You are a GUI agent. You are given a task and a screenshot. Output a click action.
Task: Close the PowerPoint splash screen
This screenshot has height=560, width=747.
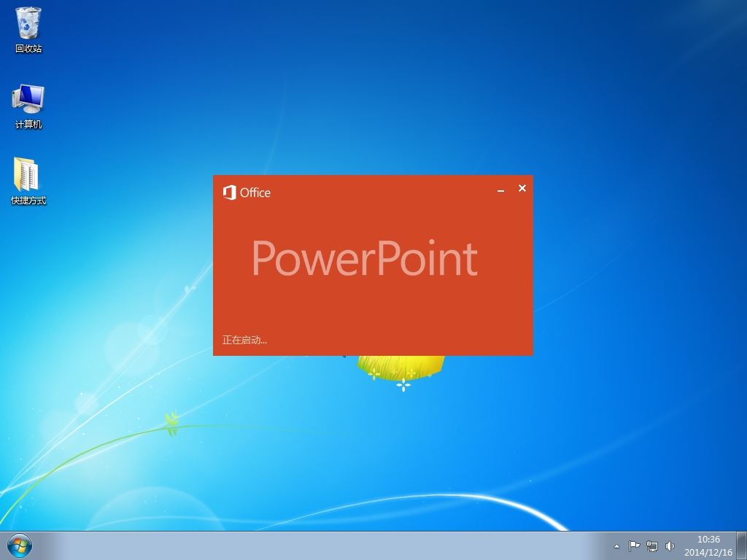[x=522, y=188]
